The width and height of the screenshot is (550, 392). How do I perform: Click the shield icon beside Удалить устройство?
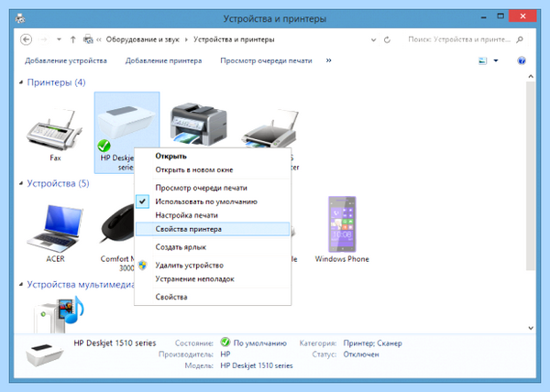[x=142, y=266]
